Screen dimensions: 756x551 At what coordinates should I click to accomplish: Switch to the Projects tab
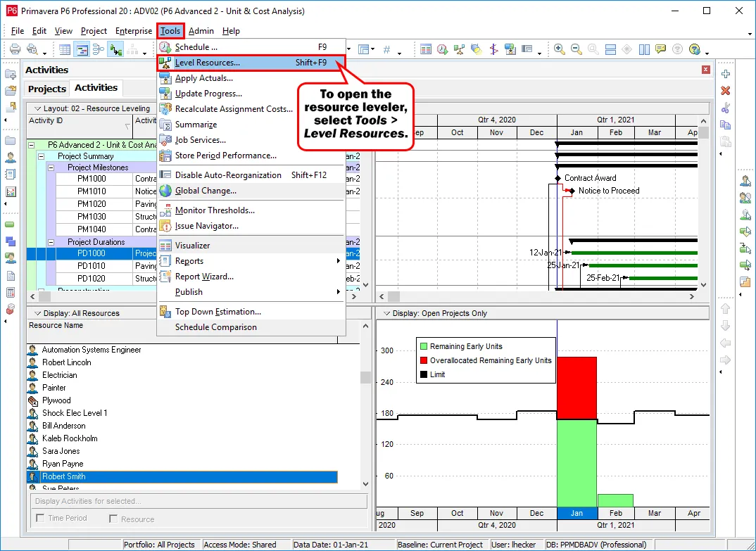[46, 89]
